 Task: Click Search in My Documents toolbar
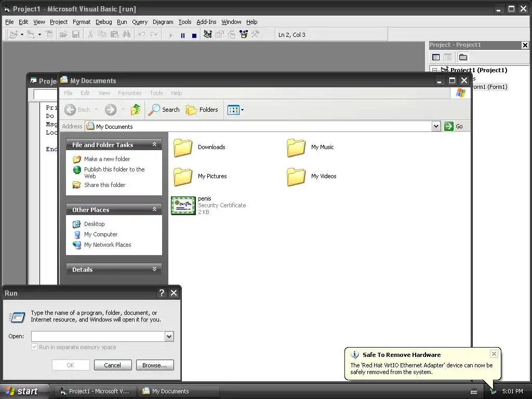[164, 110]
